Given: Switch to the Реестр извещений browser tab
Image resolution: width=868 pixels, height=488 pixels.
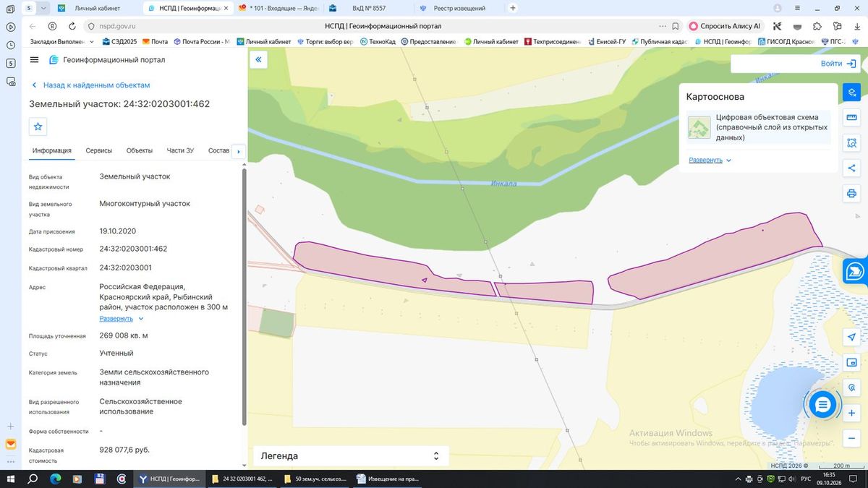Looking at the screenshot, I should [x=459, y=8].
